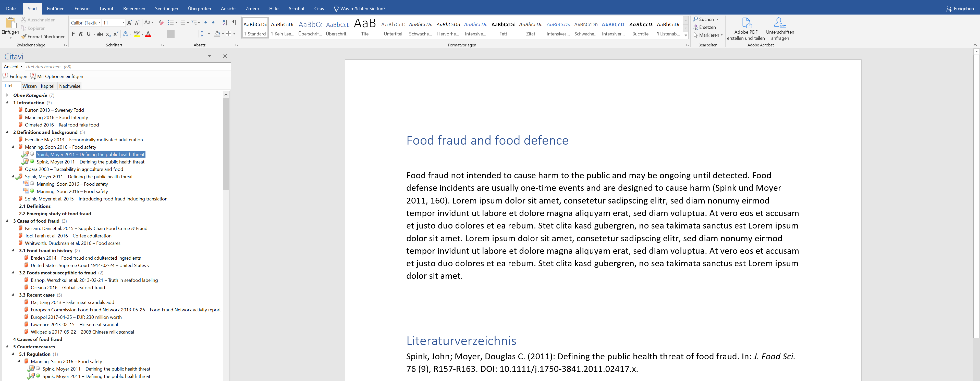Image resolution: width=980 pixels, height=381 pixels.
Task: Switch to the Wissen tab in Citavi pane
Action: tap(29, 86)
